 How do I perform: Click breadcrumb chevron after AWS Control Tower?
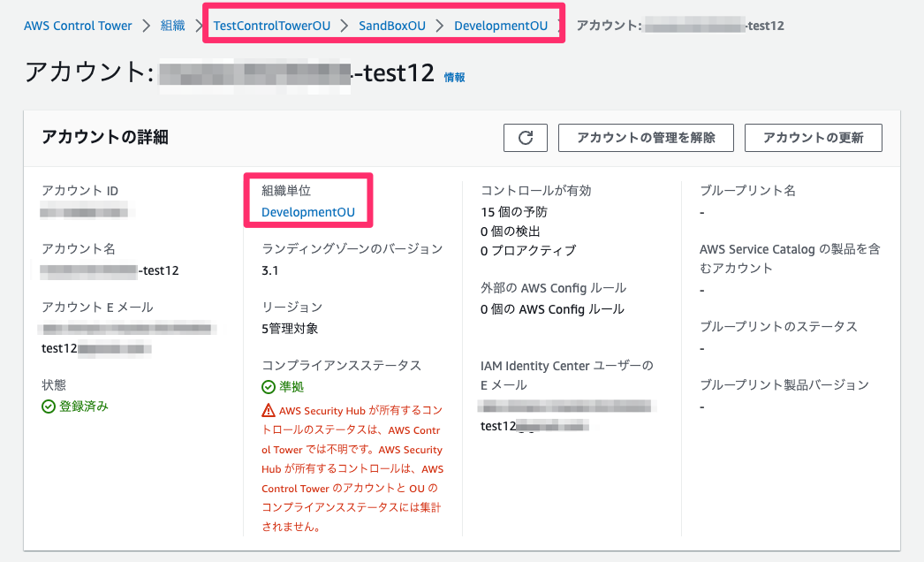click(x=146, y=26)
